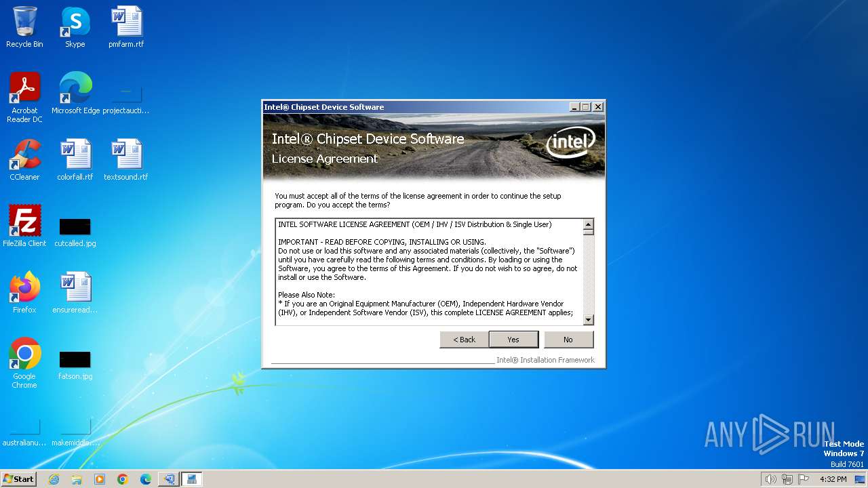Open the Action Center flag icon
Image resolution: width=868 pixels, height=488 pixels.
pos(804,479)
